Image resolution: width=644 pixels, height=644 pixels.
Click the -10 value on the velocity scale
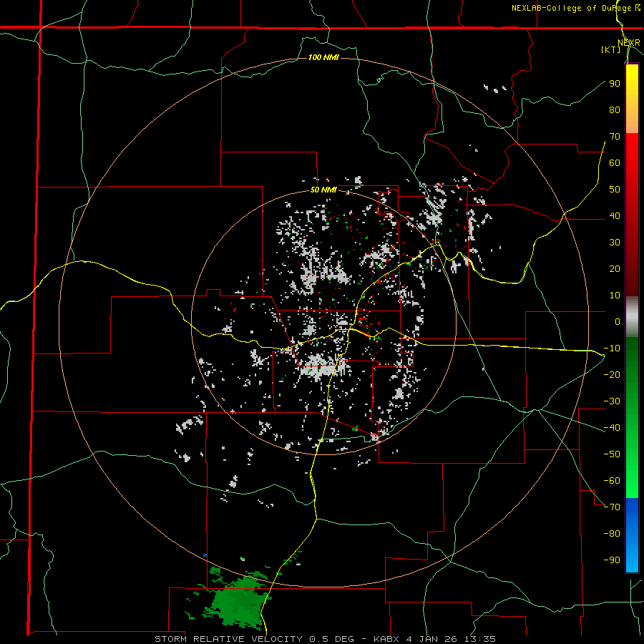pos(612,348)
